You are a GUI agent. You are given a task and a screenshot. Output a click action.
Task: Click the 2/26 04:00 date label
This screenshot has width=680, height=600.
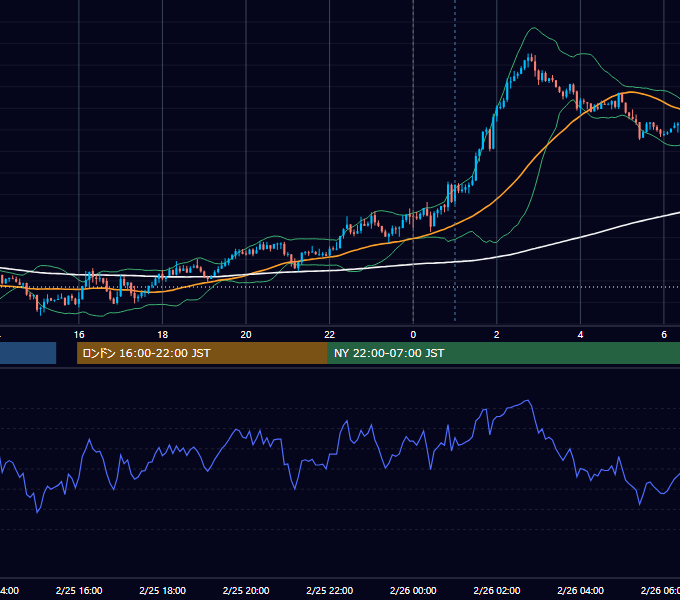click(580, 590)
